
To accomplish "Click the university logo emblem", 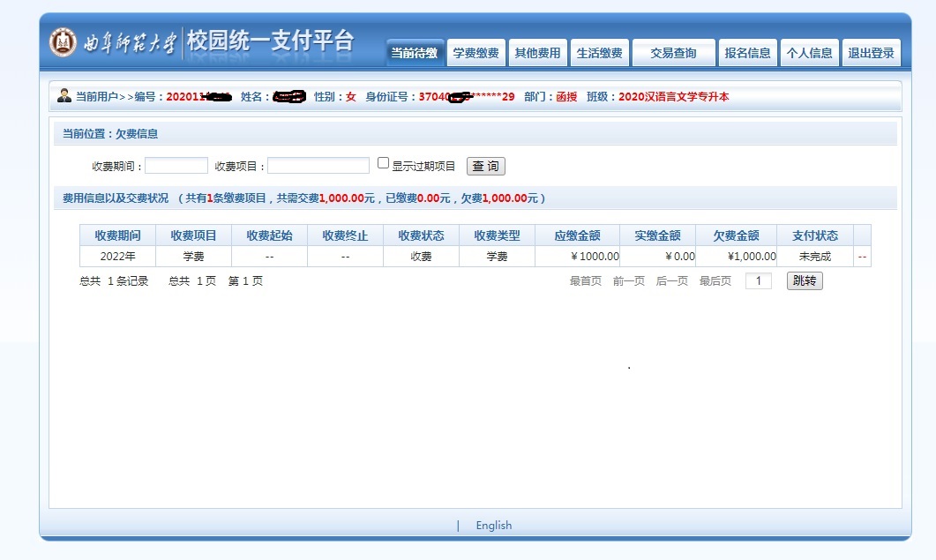I will click(63, 41).
